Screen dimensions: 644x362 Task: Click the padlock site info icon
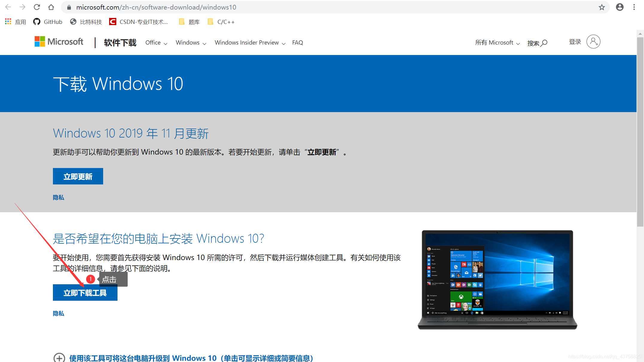pos(69,7)
